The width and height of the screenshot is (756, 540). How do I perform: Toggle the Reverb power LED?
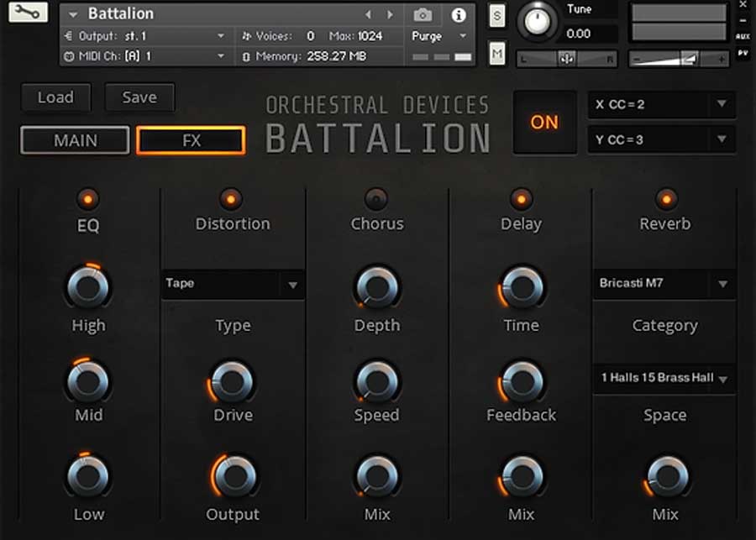(x=666, y=199)
